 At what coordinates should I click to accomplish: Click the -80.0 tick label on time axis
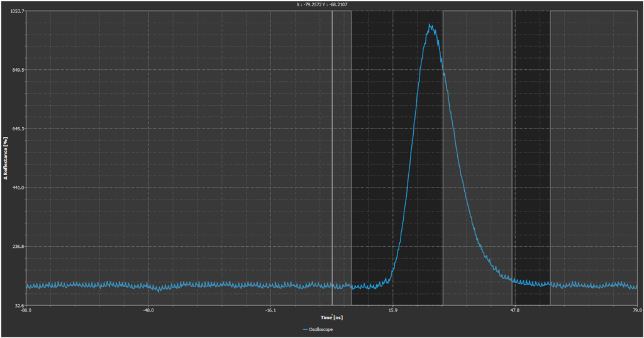click(26, 310)
